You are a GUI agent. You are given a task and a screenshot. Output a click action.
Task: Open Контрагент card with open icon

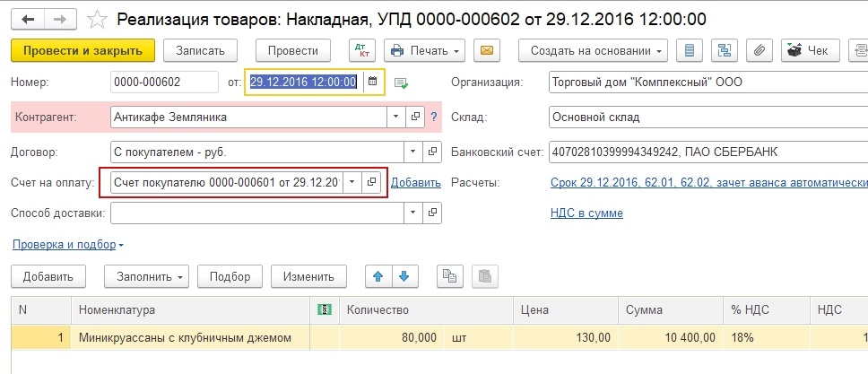click(x=414, y=117)
